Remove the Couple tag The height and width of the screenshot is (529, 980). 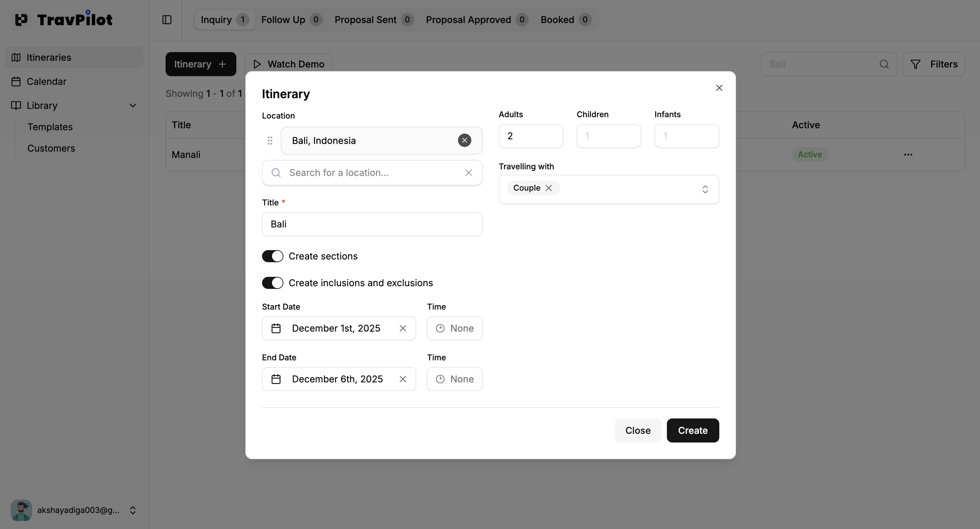point(549,188)
